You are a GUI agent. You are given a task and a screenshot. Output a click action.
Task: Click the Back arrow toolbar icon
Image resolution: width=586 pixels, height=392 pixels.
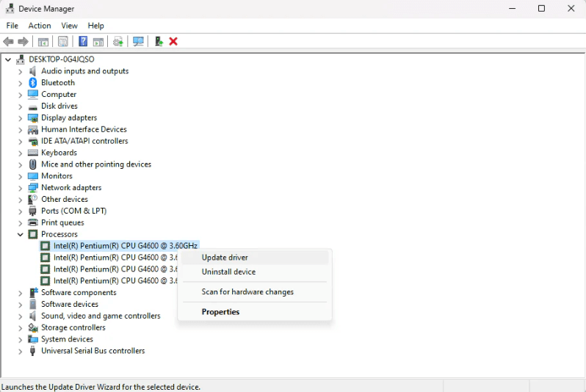(x=8, y=42)
